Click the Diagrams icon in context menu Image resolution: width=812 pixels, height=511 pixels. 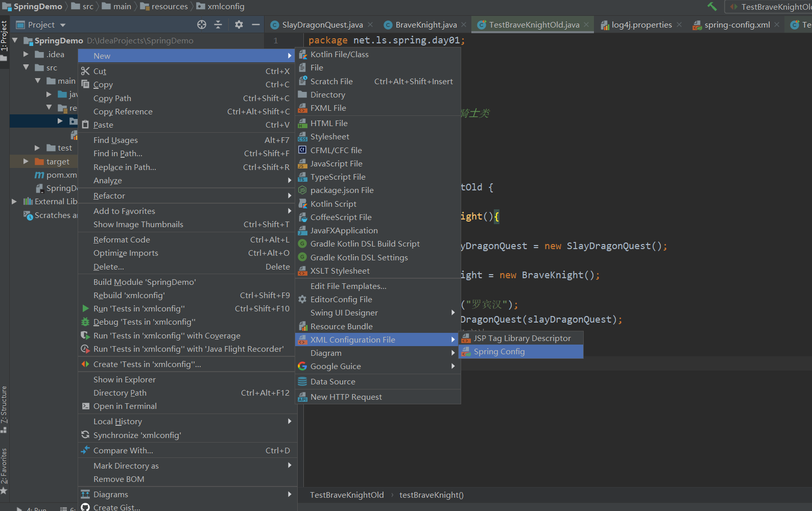pyautogui.click(x=85, y=494)
